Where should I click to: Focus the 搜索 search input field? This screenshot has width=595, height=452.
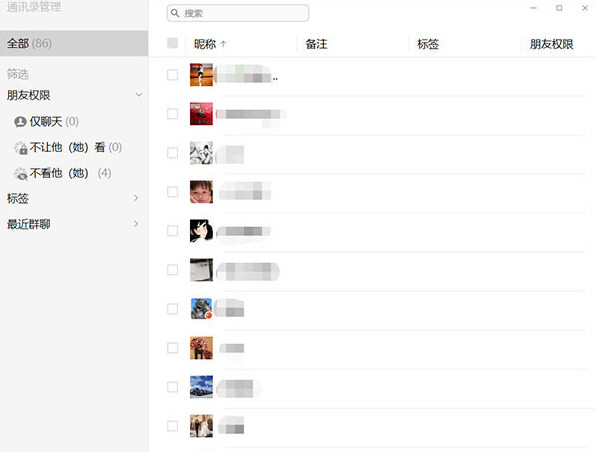click(238, 13)
